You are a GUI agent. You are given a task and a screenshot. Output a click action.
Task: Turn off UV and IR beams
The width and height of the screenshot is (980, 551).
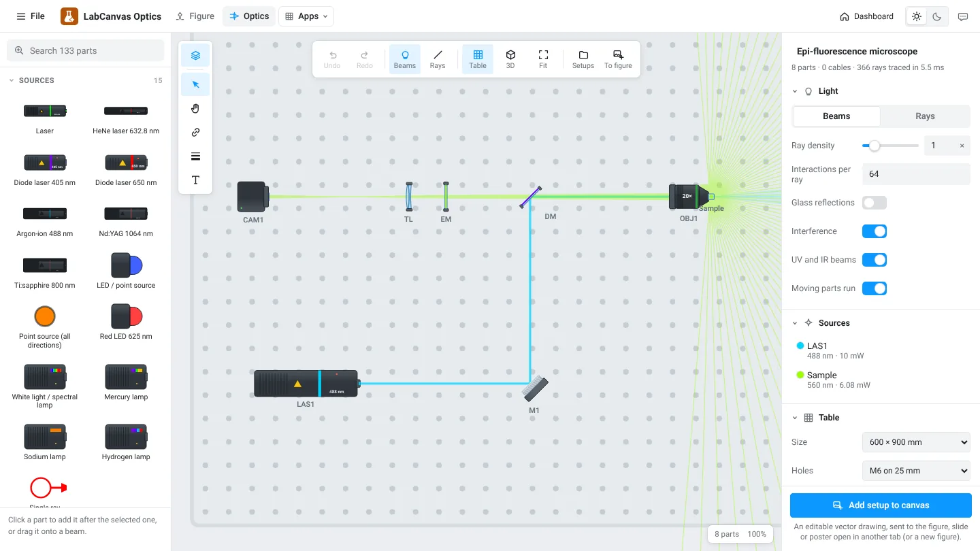[875, 260]
